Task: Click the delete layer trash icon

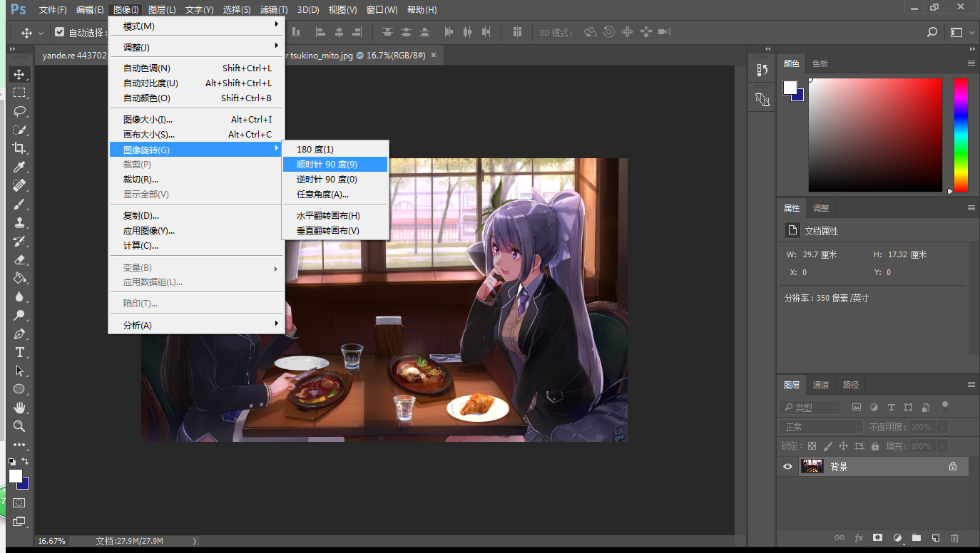Action: point(954,537)
